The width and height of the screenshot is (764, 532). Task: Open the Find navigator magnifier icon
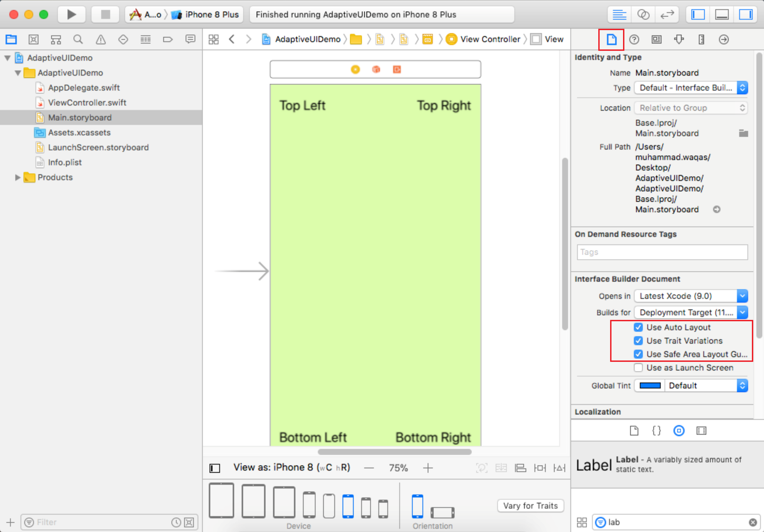click(x=78, y=40)
